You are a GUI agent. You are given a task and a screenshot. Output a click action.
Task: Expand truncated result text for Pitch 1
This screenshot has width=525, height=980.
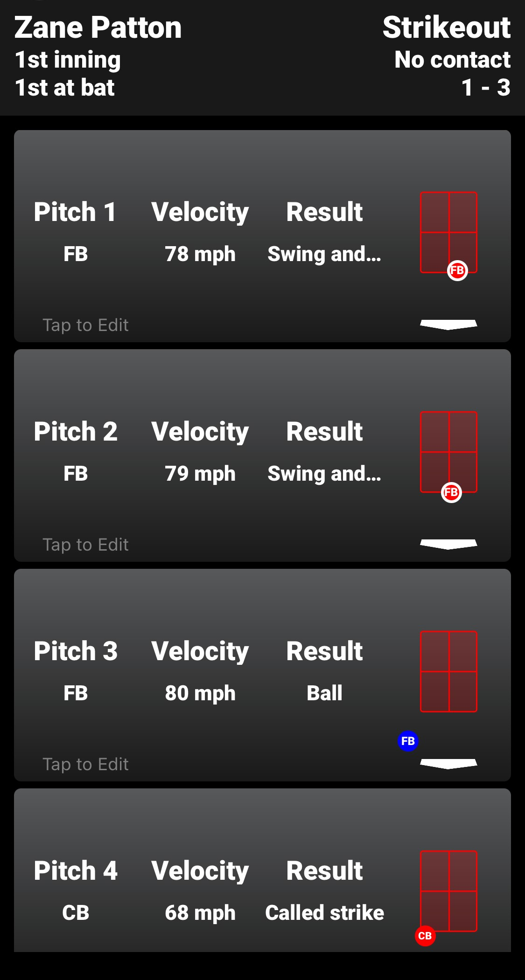324,255
